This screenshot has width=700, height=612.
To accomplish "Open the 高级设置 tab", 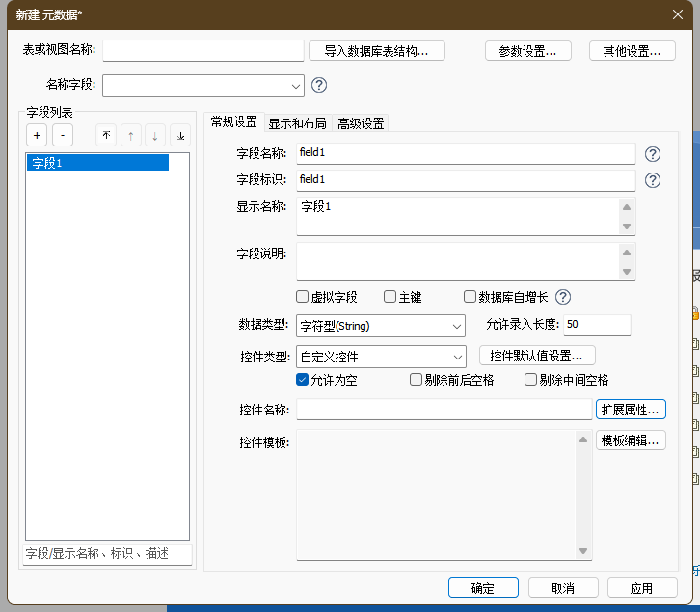I will pyautogui.click(x=361, y=123).
